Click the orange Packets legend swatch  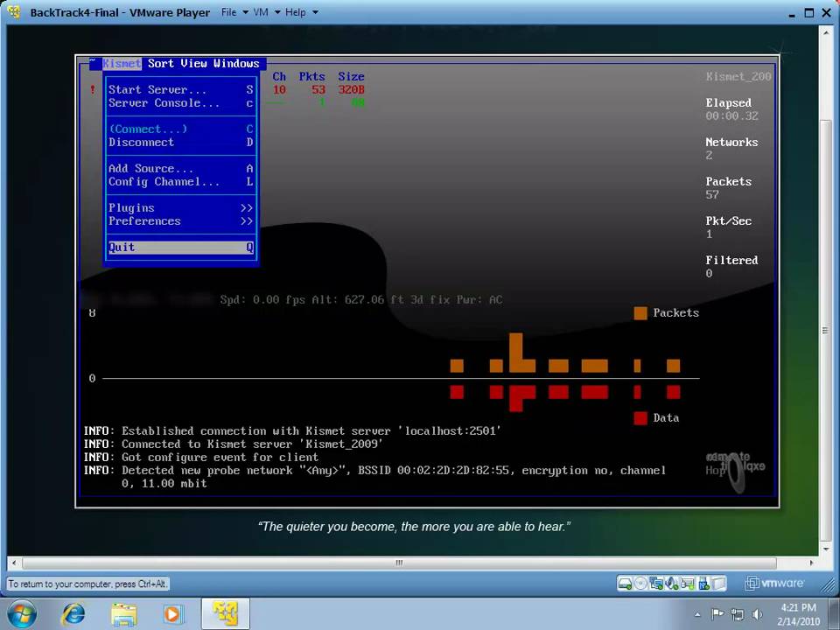(640, 313)
